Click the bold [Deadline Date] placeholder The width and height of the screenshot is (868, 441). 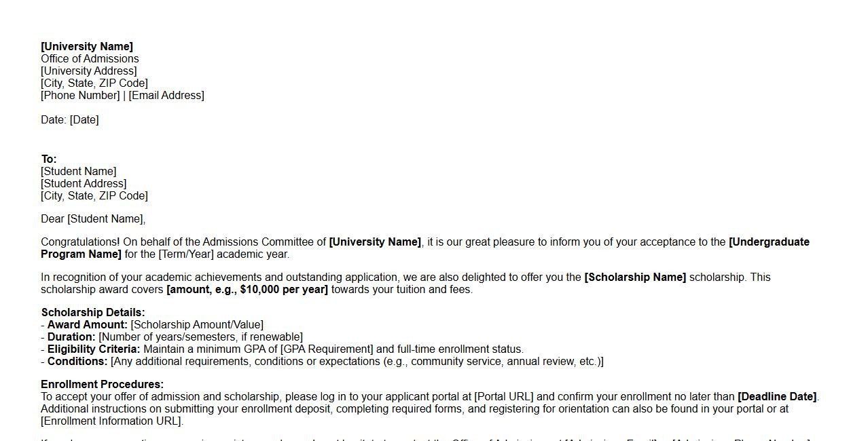coord(777,396)
